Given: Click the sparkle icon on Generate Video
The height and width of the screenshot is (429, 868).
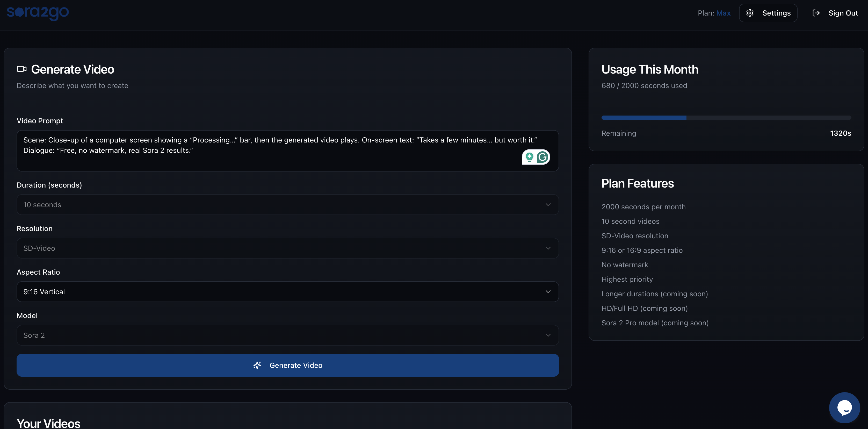Looking at the screenshot, I should pos(257,365).
